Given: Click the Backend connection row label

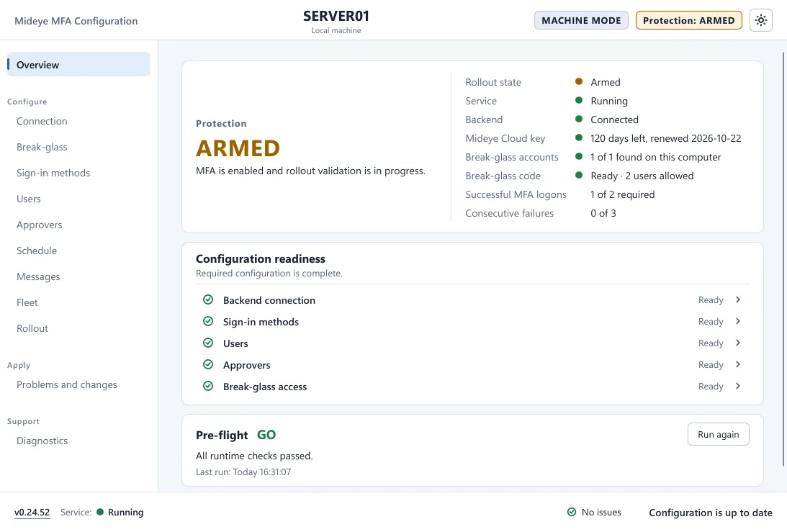Looking at the screenshot, I should (269, 300).
